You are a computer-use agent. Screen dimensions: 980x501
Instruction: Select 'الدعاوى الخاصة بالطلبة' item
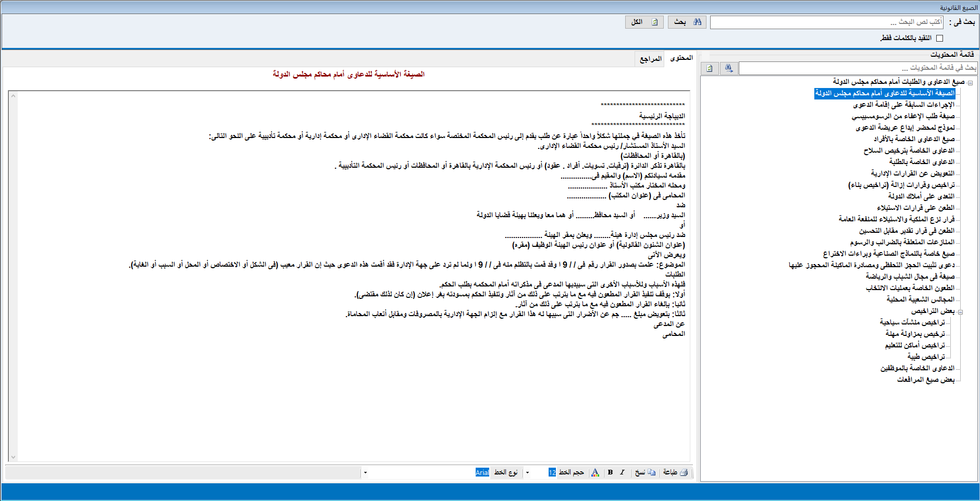click(922, 162)
